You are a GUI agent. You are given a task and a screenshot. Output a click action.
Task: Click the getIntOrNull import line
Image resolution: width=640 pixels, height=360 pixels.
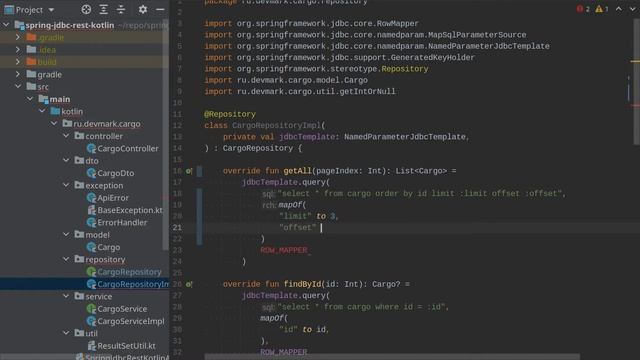click(x=300, y=92)
